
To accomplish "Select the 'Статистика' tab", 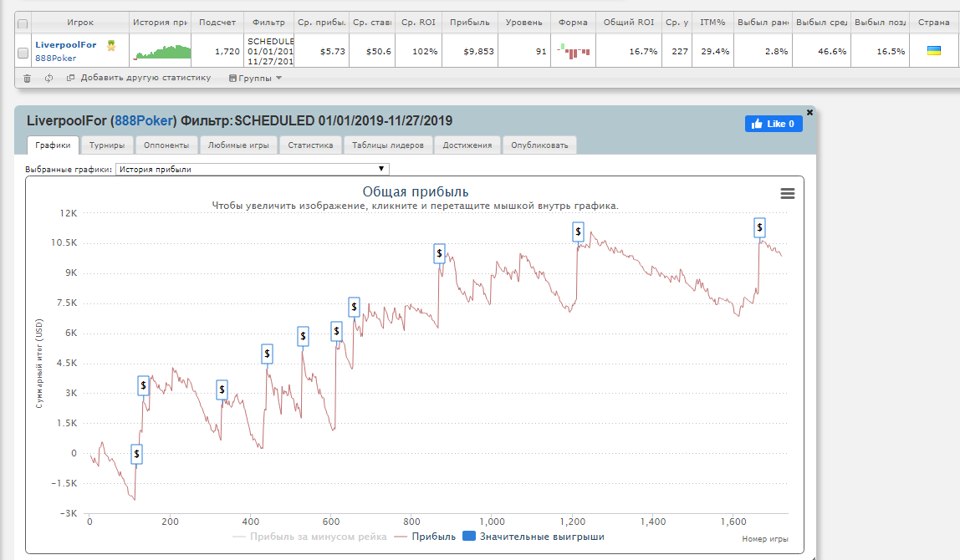I will coord(310,145).
